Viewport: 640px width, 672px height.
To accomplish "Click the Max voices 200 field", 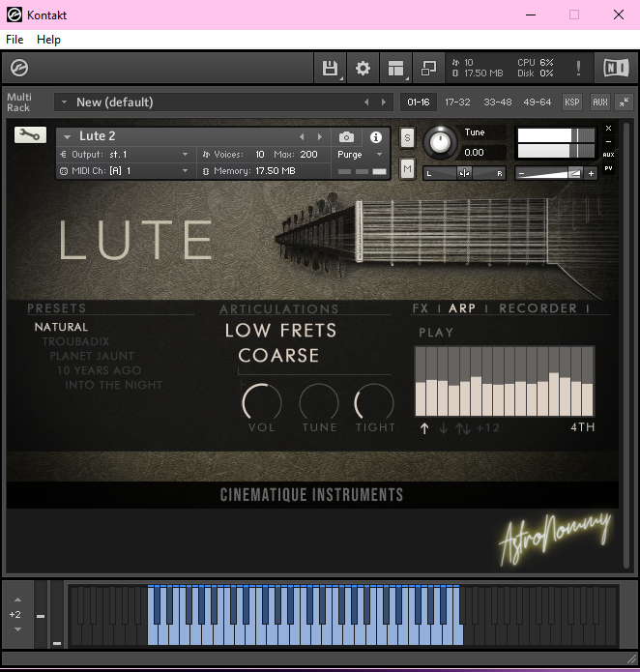I will click(x=308, y=155).
